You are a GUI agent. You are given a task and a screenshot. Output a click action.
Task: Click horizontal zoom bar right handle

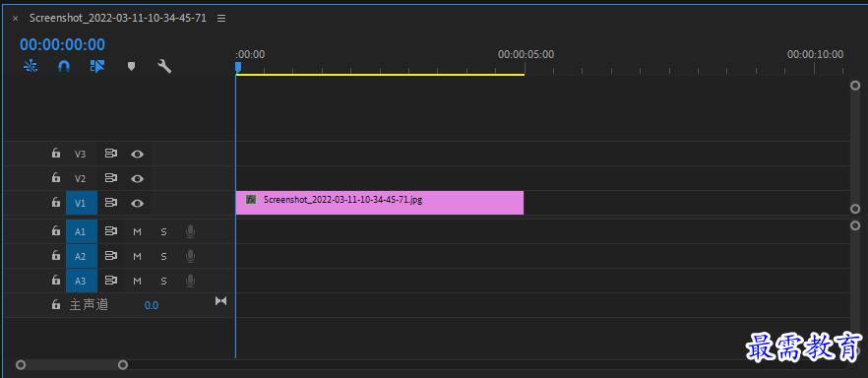coord(123,365)
